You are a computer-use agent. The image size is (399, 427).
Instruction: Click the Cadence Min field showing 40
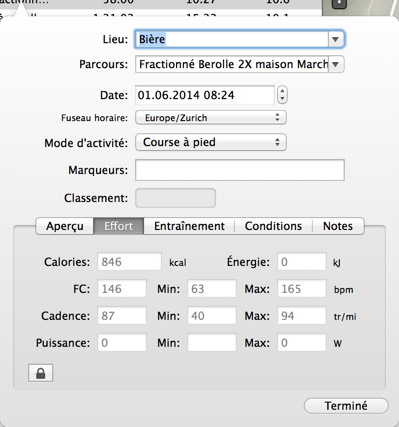pos(212,316)
